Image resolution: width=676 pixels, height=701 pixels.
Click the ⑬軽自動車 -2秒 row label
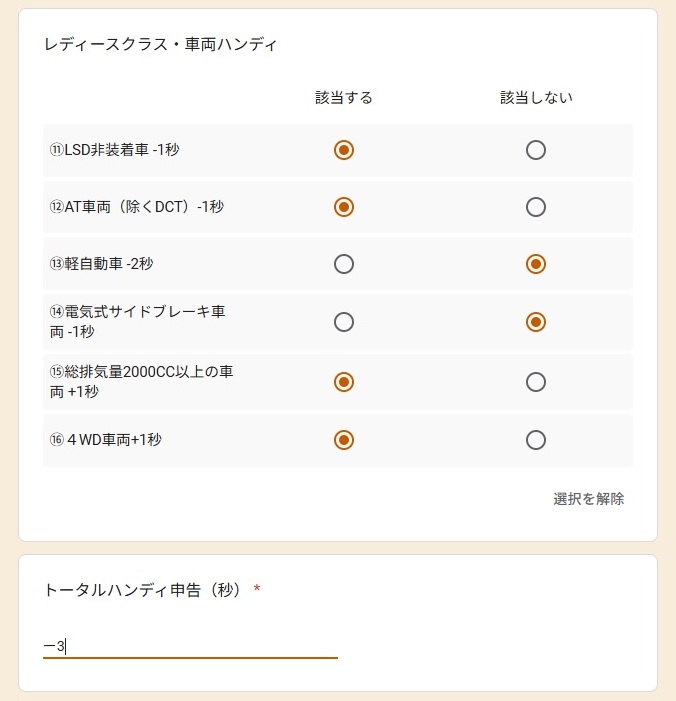pos(102,264)
